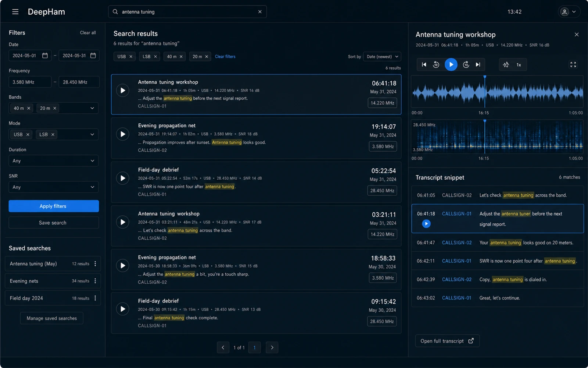Open full transcript

pos(447,341)
